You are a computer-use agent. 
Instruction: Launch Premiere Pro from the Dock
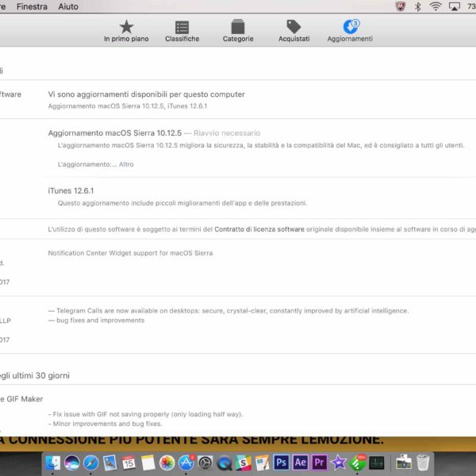tap(319, 463)
